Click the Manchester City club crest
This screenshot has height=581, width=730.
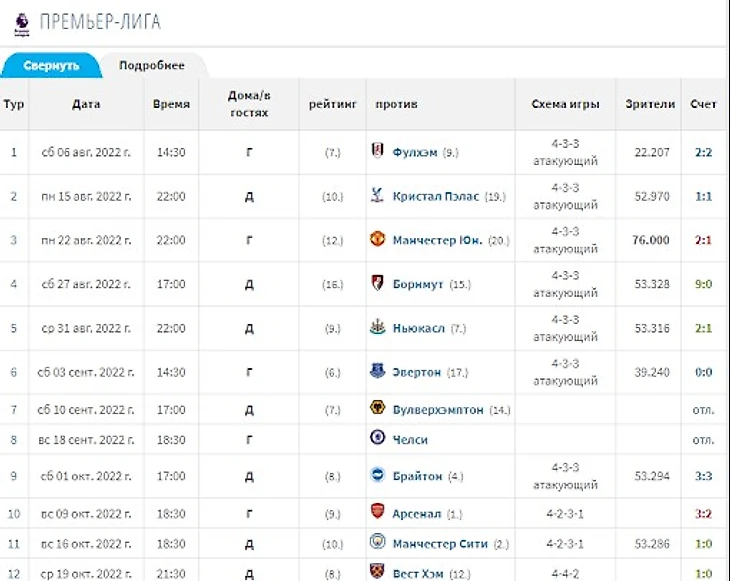coord(376,543)
